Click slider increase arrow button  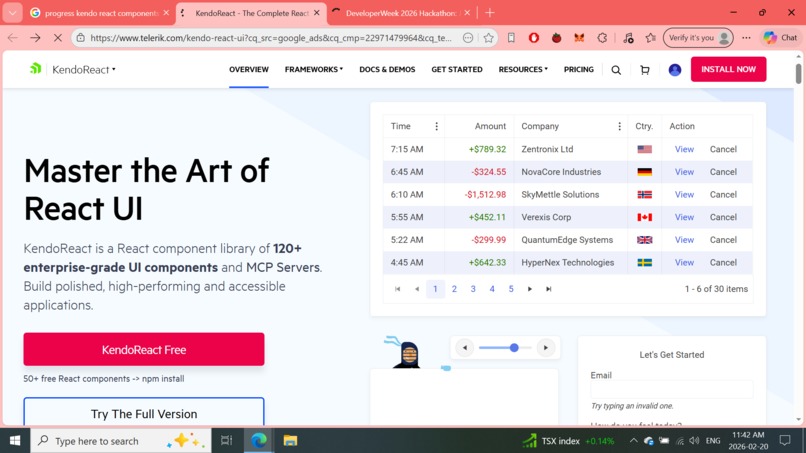(545, 348)
